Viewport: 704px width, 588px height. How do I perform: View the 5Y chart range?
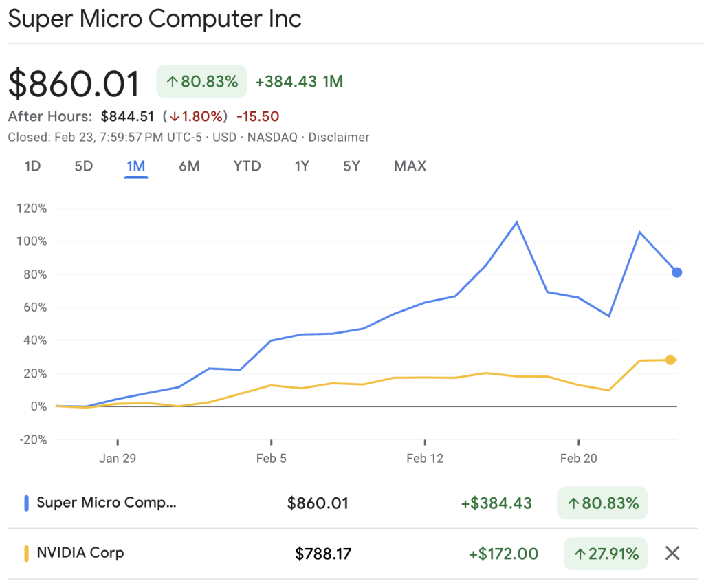click(x=351, y=166)
